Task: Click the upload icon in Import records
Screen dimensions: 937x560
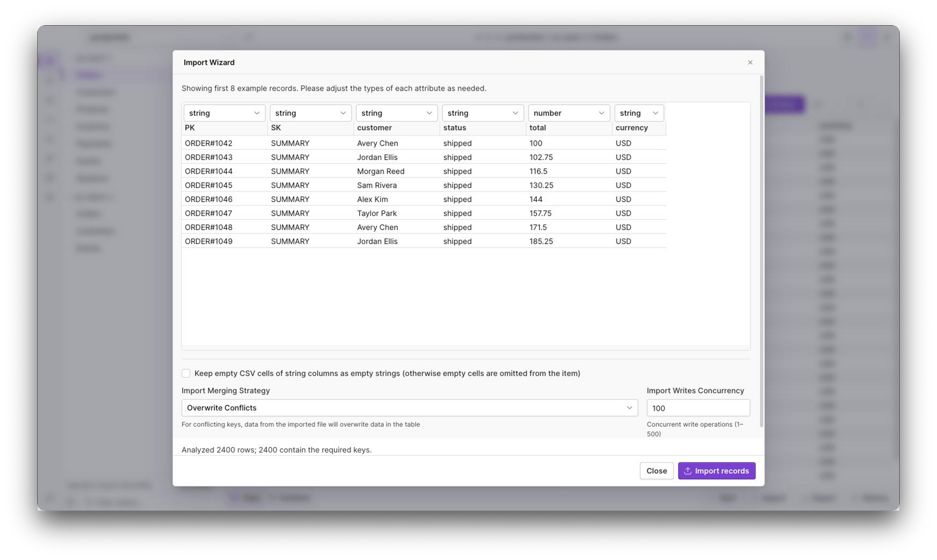Action: tap(688, 471)
